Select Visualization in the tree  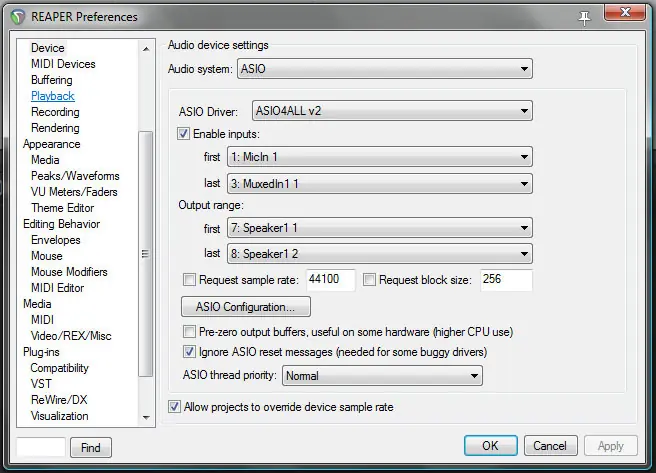(x=59, y=416)
